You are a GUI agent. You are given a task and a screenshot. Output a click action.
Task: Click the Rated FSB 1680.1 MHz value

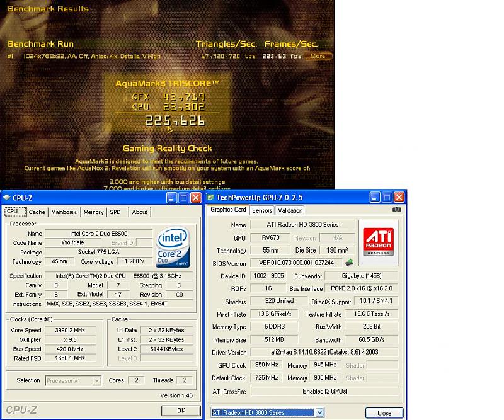coord(70,358)
